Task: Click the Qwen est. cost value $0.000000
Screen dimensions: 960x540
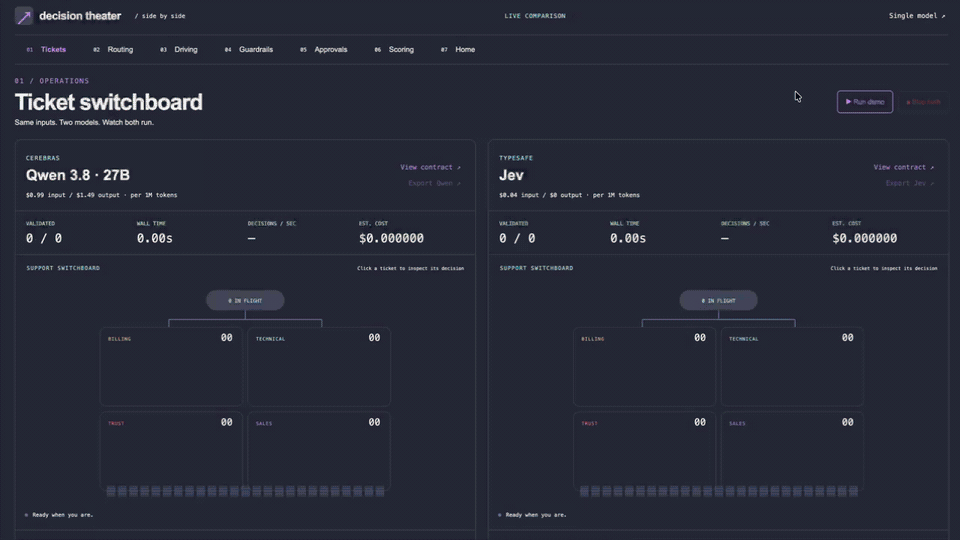Action: (391, 238)
